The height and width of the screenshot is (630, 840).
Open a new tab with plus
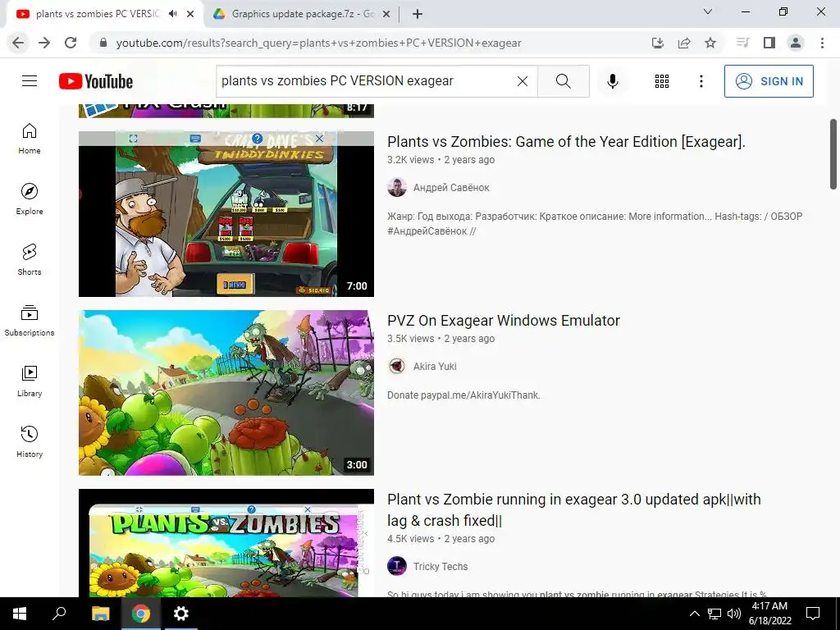(418, 14)
